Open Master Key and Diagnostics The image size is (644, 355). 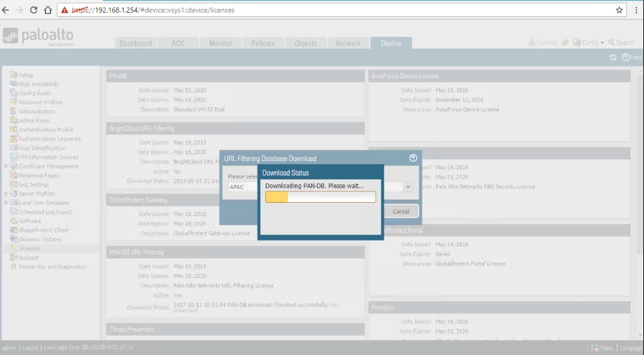tap(52, 267)
